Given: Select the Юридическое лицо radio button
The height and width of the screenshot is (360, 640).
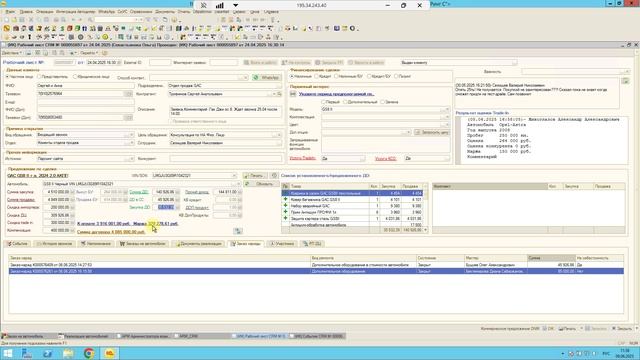Looking at the screenshot, I should click(x=76, y=77).
